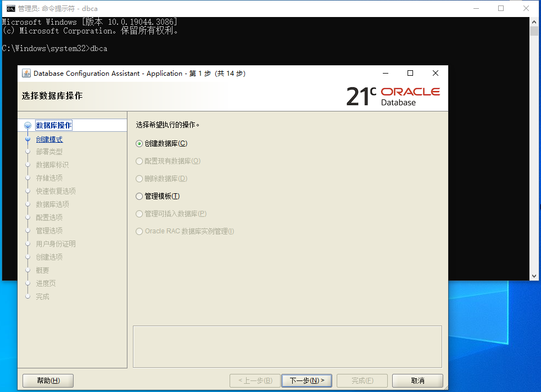Screen dimensions: 541x392
Task: Click the disabled 完成(F) button
Action: click(362, 380)
